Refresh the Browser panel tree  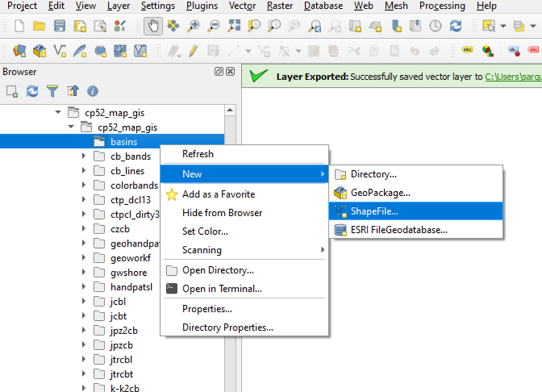[x=32, y=91]
